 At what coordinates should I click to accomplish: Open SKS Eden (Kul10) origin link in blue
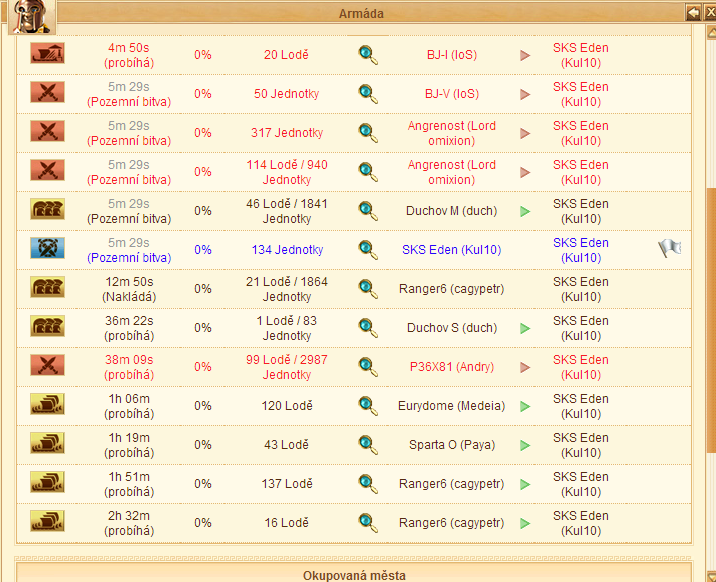(451, 250)
